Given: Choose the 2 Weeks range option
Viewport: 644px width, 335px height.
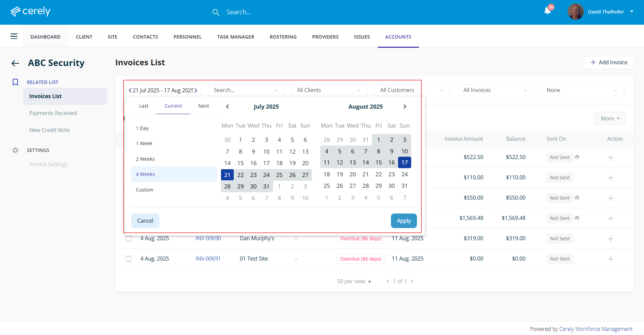Looking at the screenshot, I should pos(174,159).
